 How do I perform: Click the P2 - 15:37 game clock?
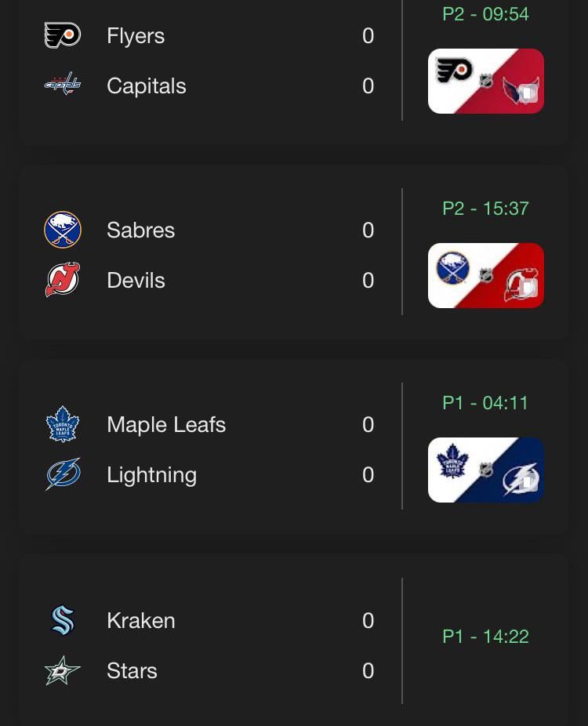pyautogui.click(x=485, y=209)
